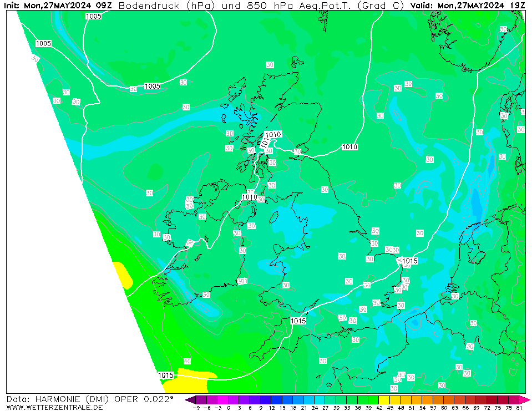The image size is (532, 411).
Task: Click the 1015 isobar label beside the yellow area at the bottom
Action: coord(165,376)
